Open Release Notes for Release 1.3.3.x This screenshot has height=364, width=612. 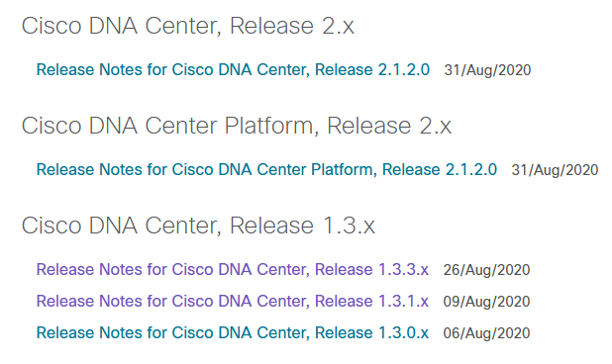pyautogui.click(x=233, y=270)
